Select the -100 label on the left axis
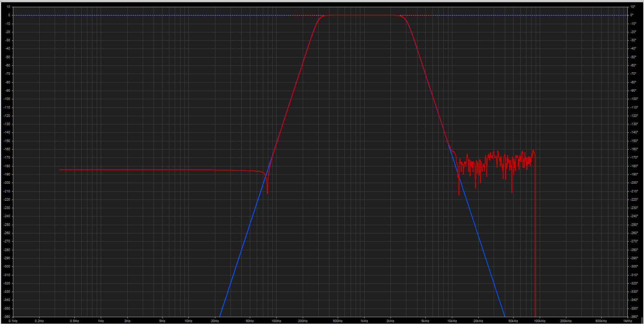This screenshot has height=324, width=644. pos(8,99)
